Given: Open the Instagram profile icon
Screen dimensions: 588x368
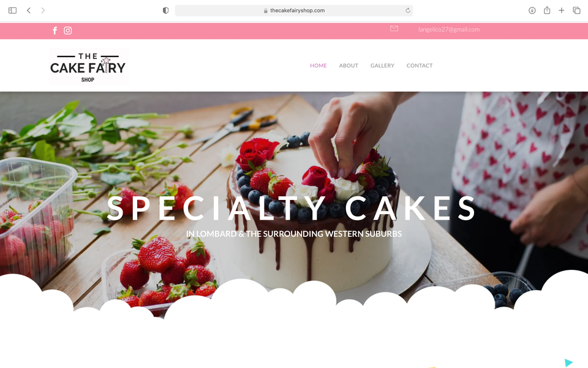Looking at the screenshot, I should pyautogui.click(x=67, y=31).
